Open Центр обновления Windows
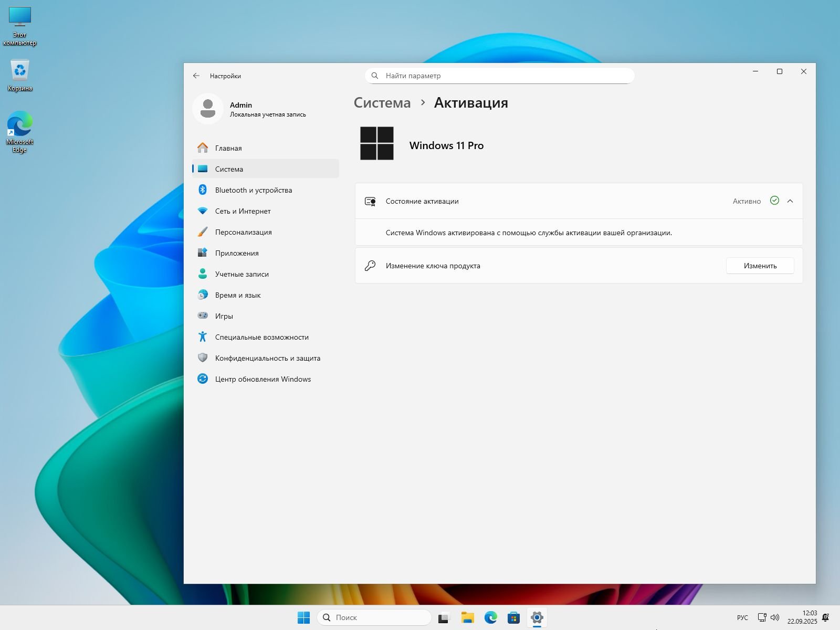The height and width of the screenshot is (630, 840). (x=262, y=379)
